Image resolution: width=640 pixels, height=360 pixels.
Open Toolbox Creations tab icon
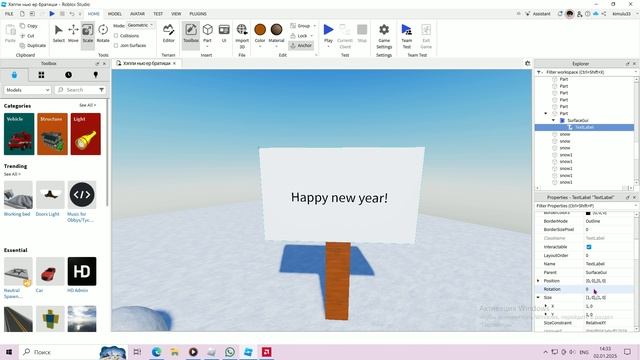click(x=96, y=75)
